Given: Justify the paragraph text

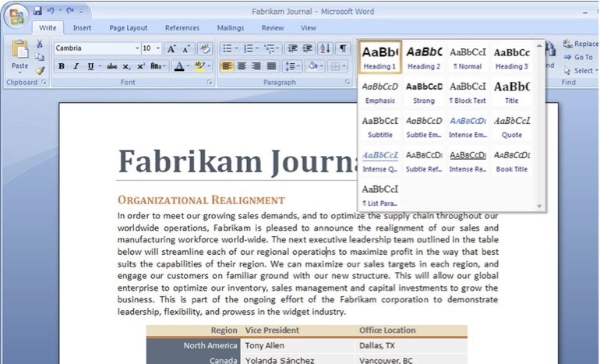Looking at the screenshot, I should click(271, 66).
